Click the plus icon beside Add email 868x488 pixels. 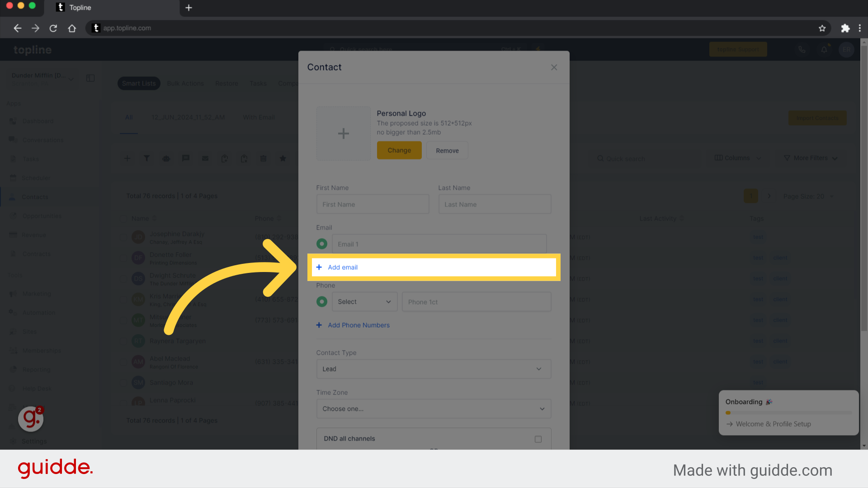coord(319,267)
